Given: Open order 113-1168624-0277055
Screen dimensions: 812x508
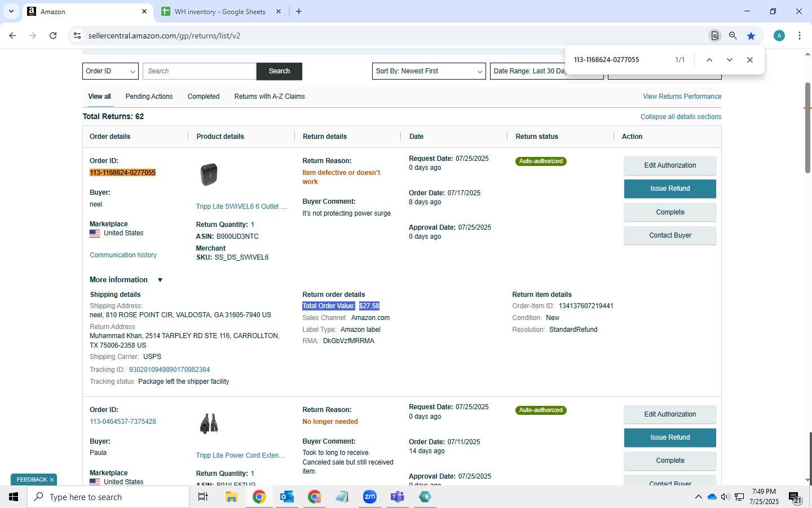Looking at the screenshot, I should (122, 173).
